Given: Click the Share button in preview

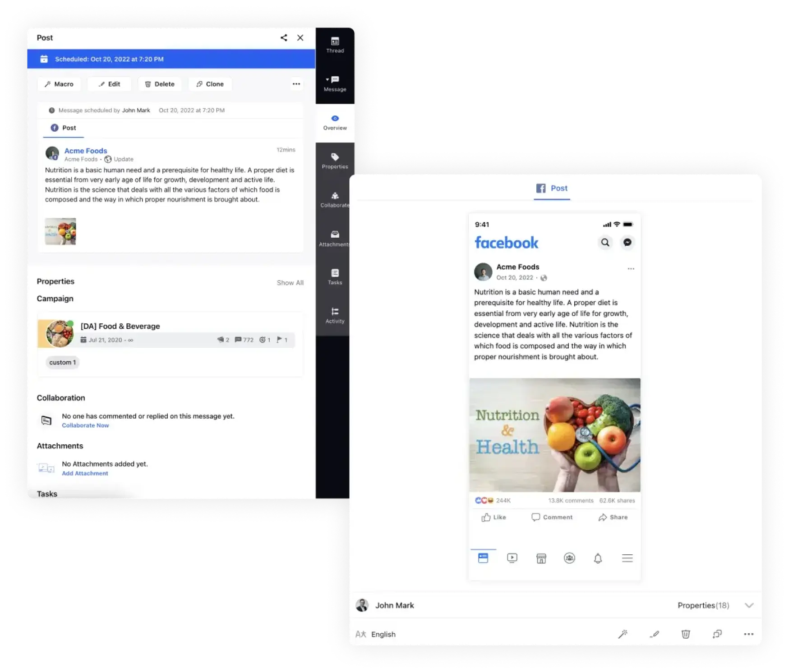Looking at the screenshot, I should coord(613,517).
